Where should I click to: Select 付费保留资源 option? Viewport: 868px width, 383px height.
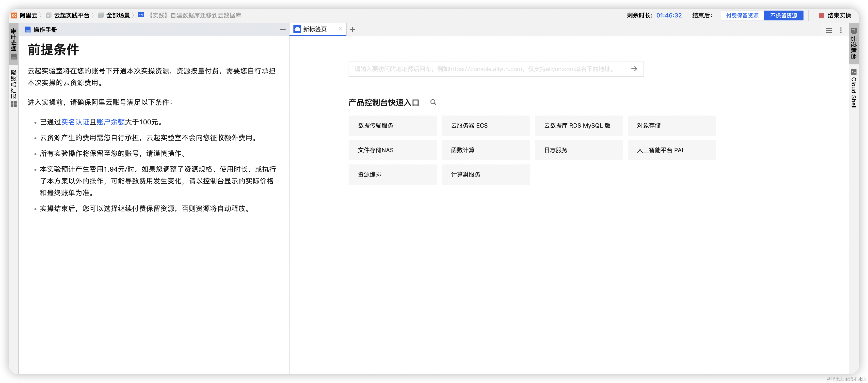(742, 15)
